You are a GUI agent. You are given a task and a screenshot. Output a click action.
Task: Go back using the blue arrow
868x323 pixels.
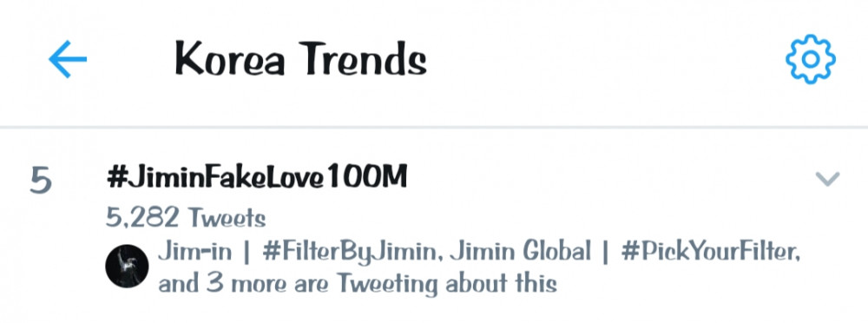click(68, 59)
